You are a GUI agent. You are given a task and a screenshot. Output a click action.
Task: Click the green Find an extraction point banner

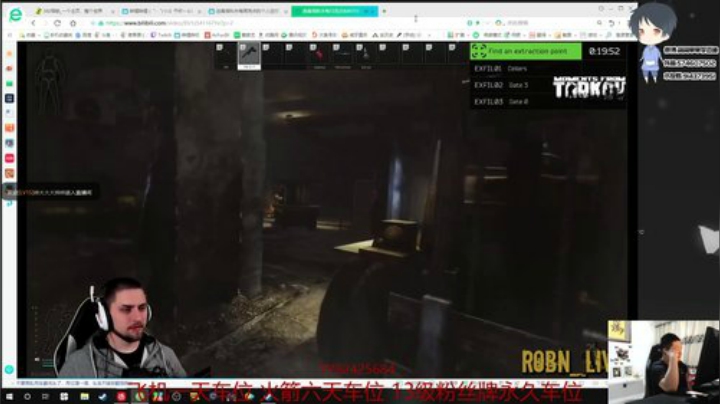coord(526,51)
